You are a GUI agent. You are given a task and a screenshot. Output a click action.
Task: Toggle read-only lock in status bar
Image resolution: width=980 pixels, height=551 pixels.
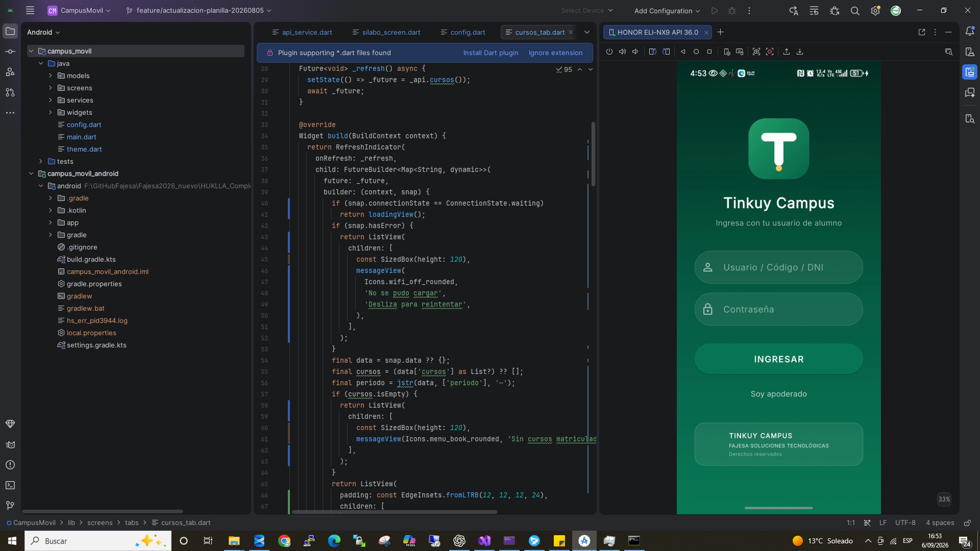(x=968, y=523)
